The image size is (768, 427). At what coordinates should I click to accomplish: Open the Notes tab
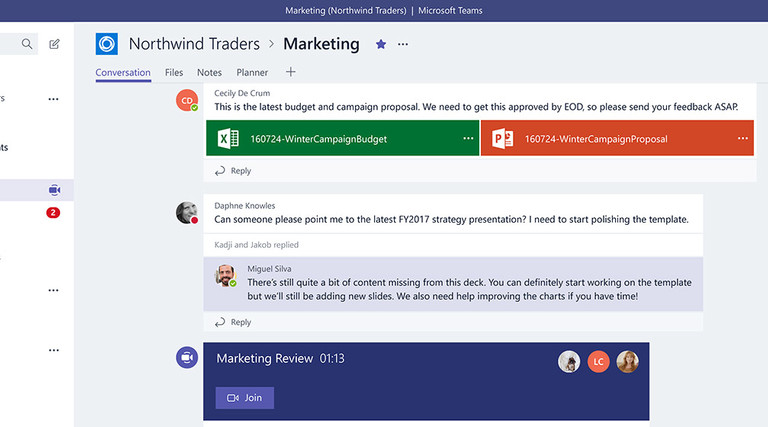pos(209,72)
